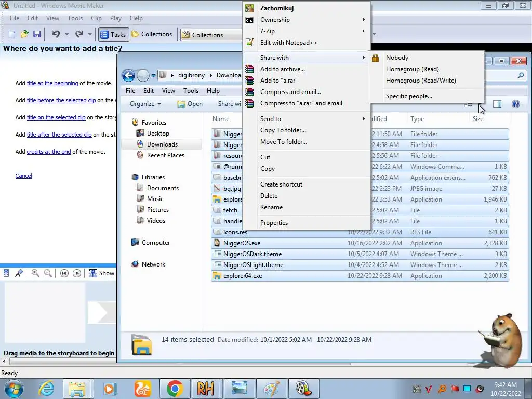Expand the 7-Zip submenu
This screenshot has width=532, height=399.
307,31
